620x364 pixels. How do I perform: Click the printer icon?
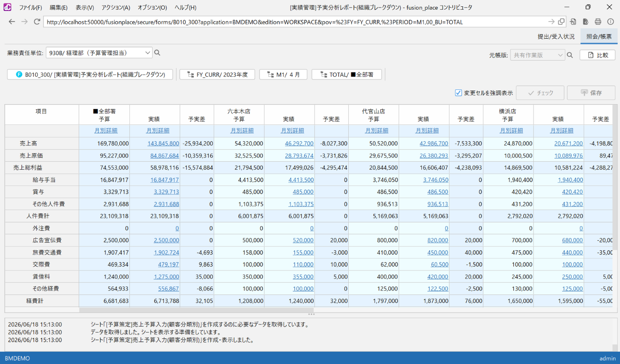click(x=598, y=21)
